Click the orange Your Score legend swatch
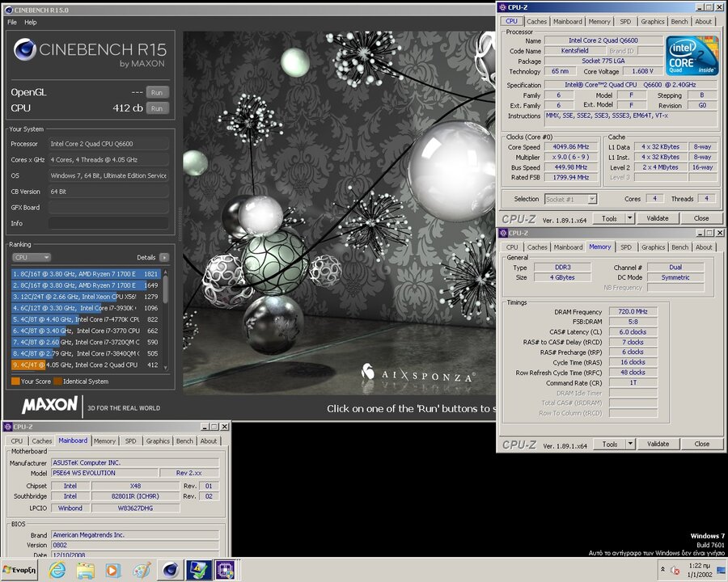The width and height of the screenshot is (728, 582). click(15, 381)
